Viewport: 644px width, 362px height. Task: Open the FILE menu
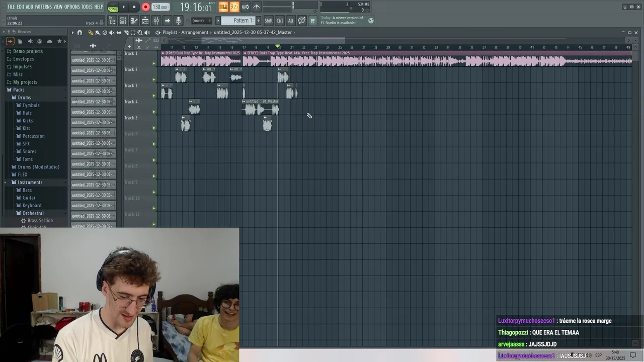[11, 7]
